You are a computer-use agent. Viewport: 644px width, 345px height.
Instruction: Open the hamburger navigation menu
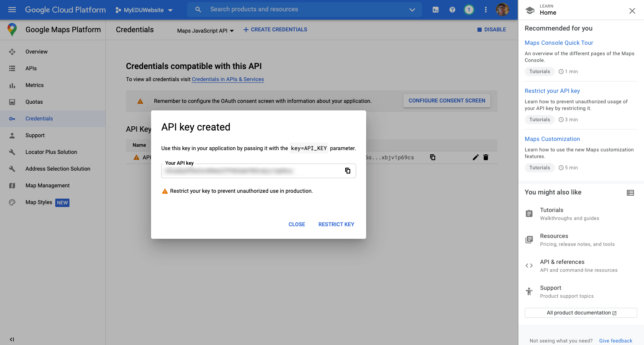pos(12,10)
